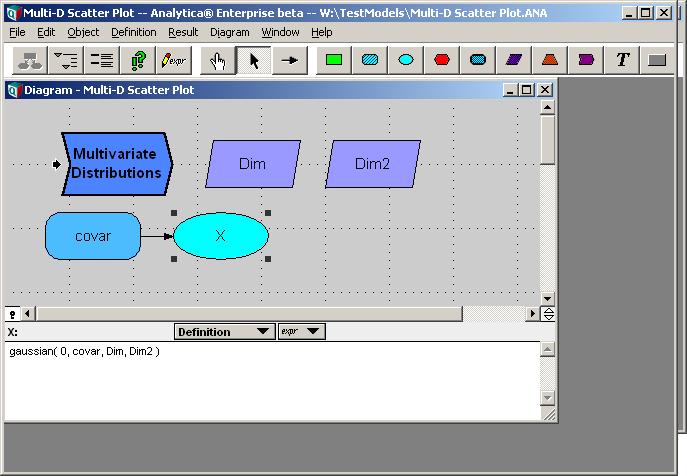Open the Result menu
687x476 pixels.
point(183,32)
